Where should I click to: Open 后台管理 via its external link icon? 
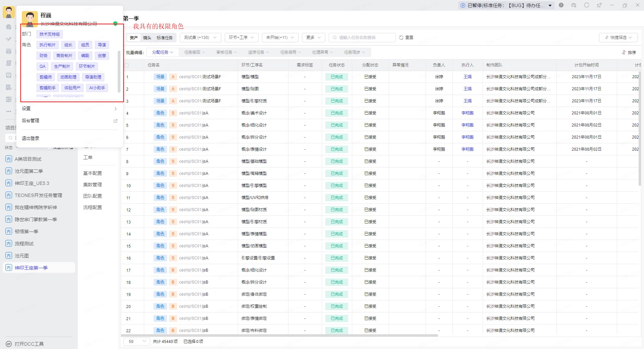click(x=115, y=121)
